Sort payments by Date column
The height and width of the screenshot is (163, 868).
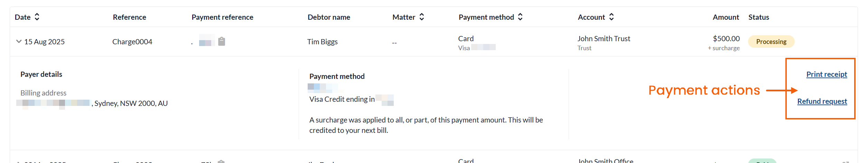point(37,17)
